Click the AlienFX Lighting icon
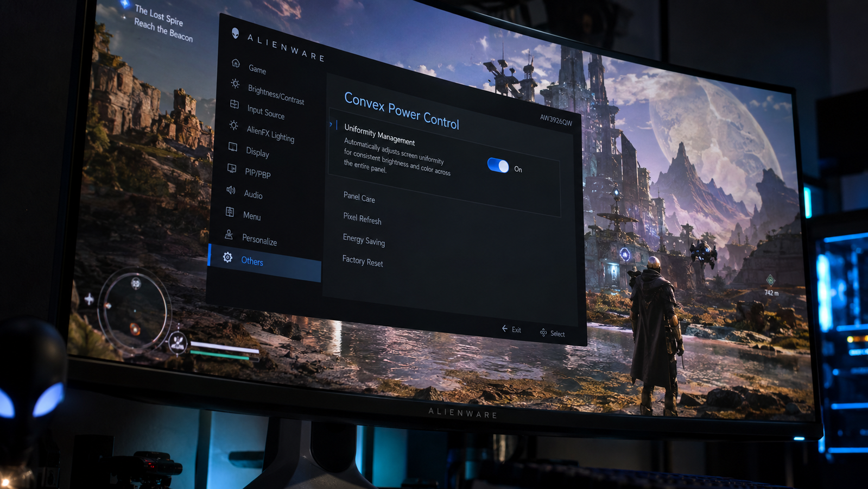The width and height of the screenshot is (868, 489). [233, 125]
